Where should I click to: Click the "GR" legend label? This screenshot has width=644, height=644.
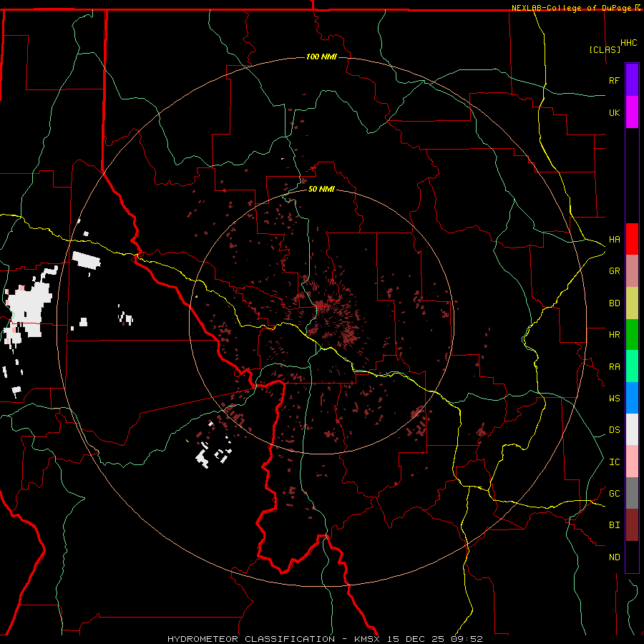tap(614, 271)
